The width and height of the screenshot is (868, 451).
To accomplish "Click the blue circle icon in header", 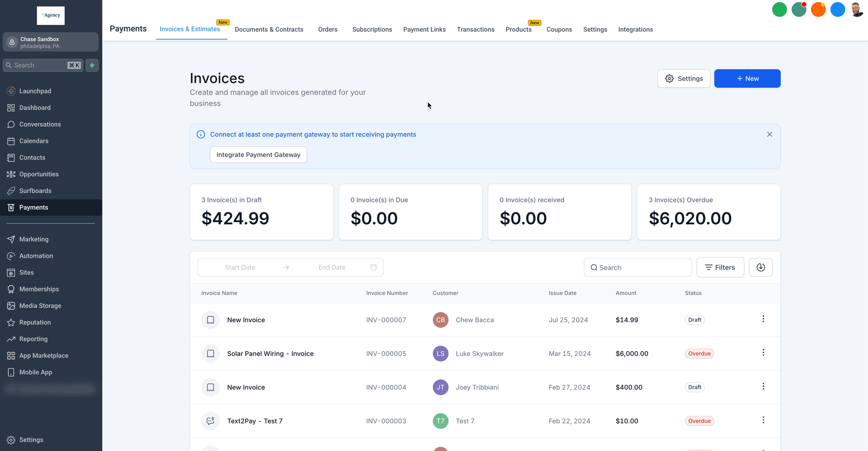I will (838, 9).
